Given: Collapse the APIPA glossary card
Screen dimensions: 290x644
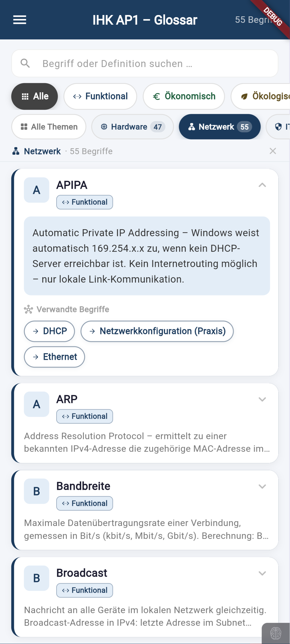Looking at the screenshot, I should (x=262, y=185).
